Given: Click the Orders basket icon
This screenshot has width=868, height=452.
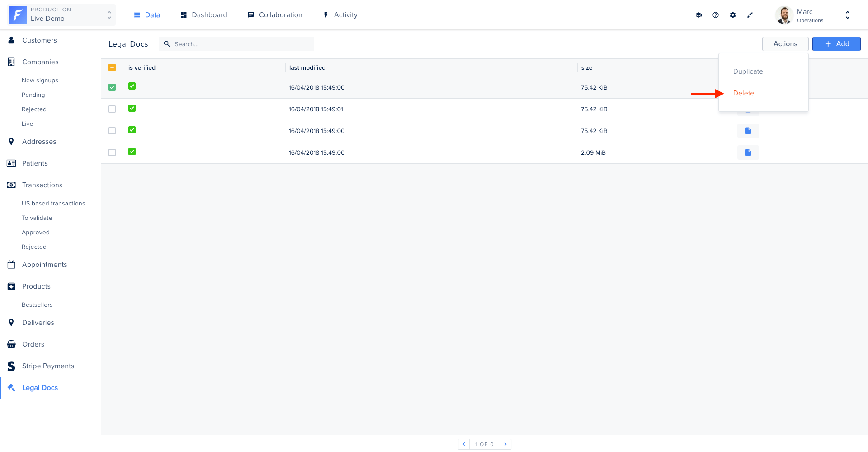Looking at the screenshot, I should pos(11,344).
